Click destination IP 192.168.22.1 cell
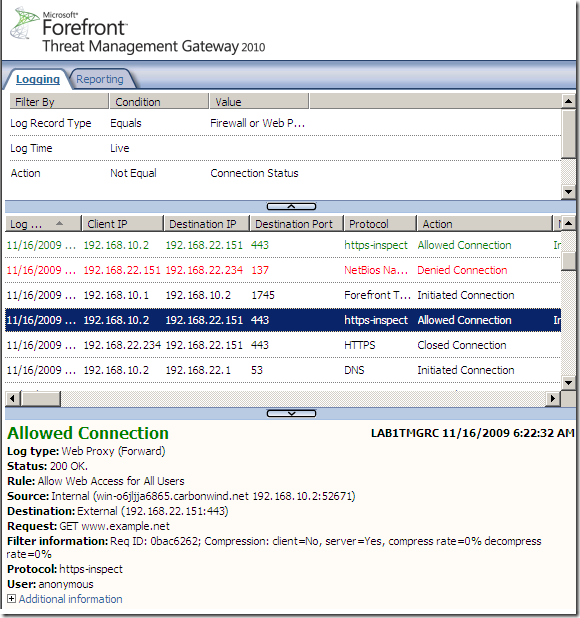 (198, 370)
